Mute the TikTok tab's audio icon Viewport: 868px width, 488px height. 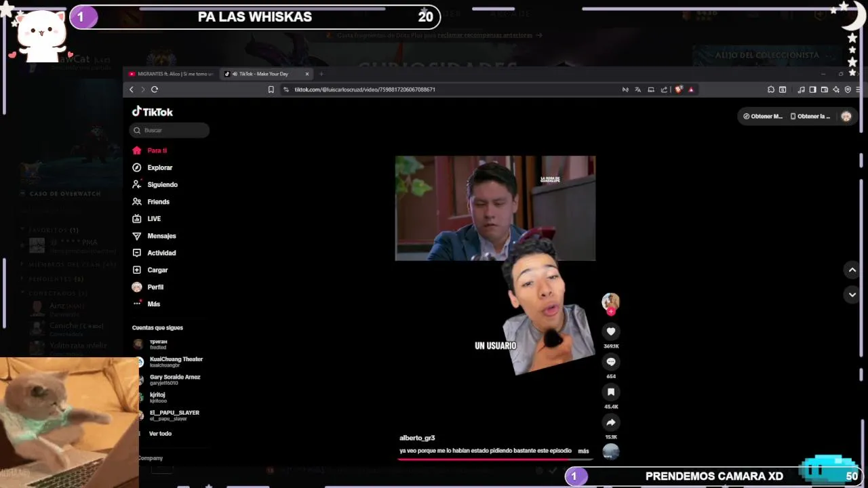(x=234, y=74)
